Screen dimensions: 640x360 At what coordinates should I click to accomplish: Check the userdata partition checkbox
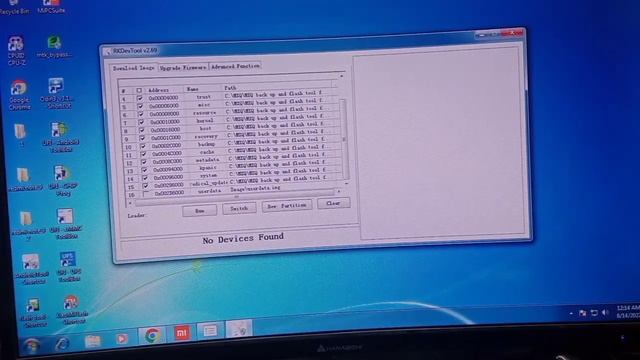(x=146, y=193)
